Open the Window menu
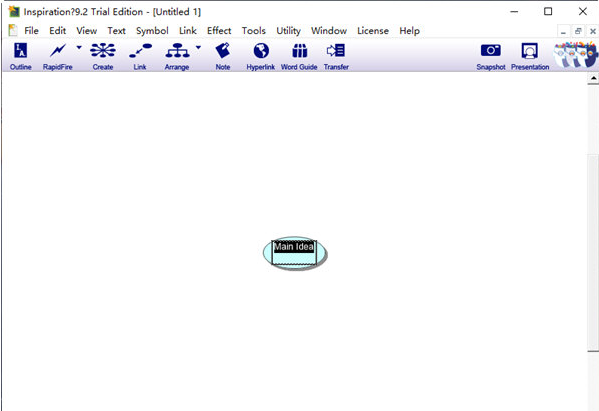This screenshot has width=599, height=411. pos(329,31)
